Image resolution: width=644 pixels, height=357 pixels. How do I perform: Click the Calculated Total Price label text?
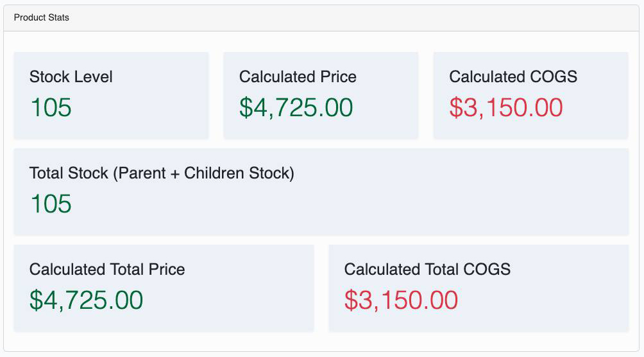[x=107, y=270]
